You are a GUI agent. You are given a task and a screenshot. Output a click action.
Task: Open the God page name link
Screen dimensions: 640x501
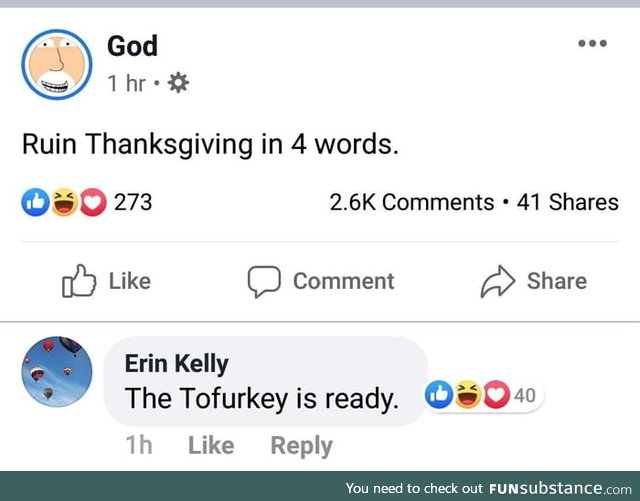132,46
